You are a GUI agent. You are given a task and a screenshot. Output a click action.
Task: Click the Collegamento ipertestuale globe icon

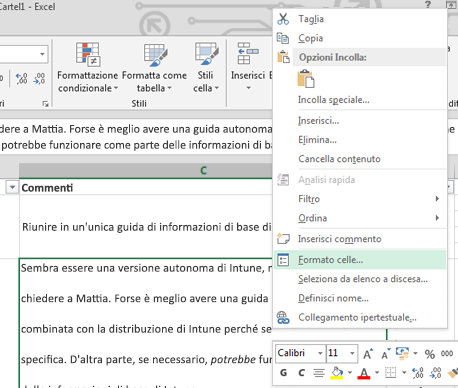tap(283, 317)
